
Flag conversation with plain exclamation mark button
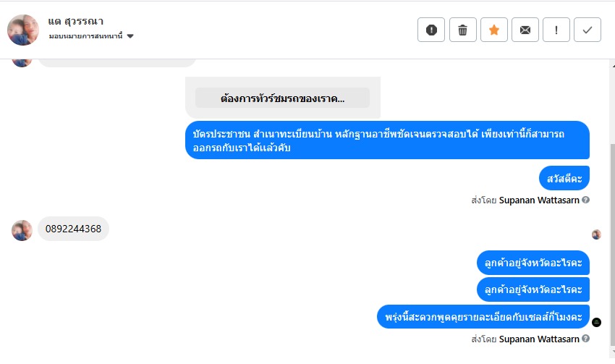pos(556,30)
